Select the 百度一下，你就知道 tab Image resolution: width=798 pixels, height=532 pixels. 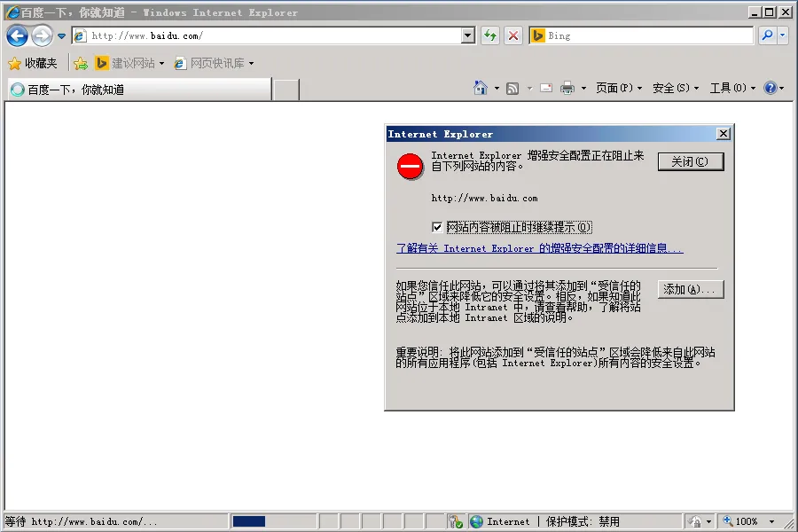click(x=139, y=90)
